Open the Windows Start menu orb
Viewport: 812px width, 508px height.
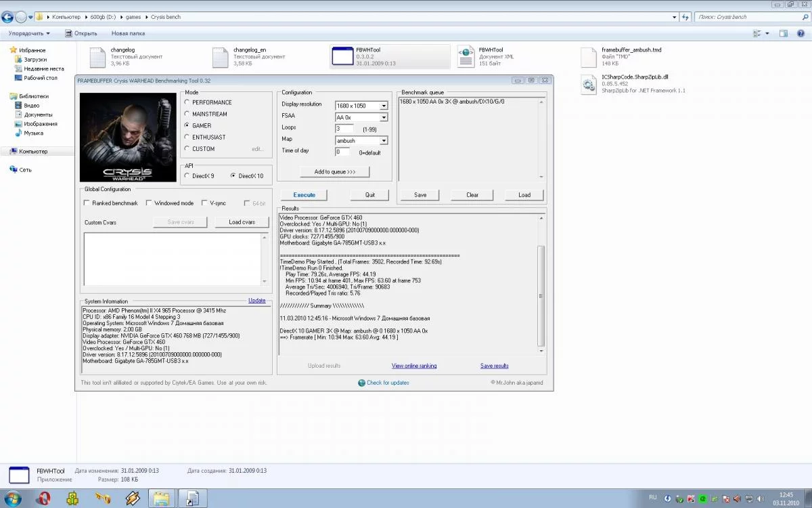coord(12,499)
